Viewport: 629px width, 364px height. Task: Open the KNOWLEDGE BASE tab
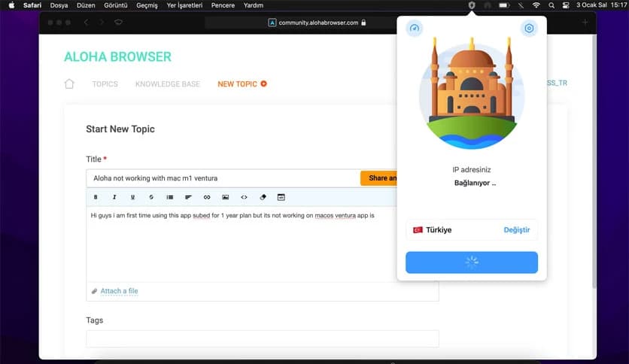point(168,84)
